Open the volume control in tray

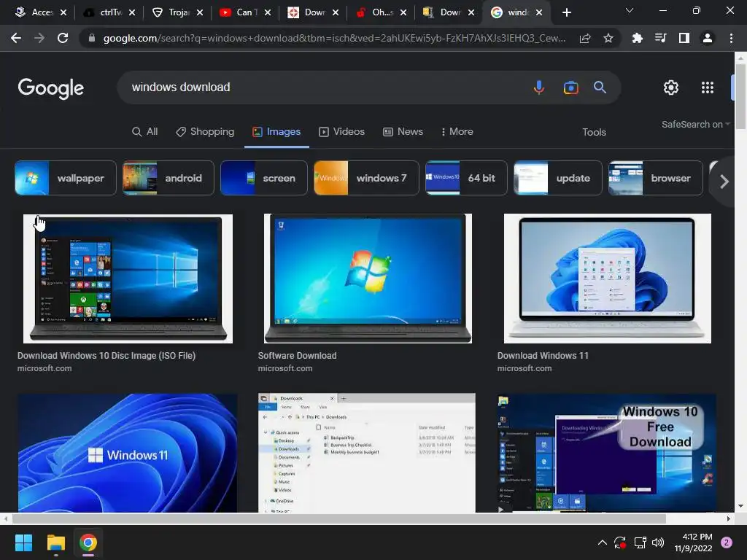[658, 542]
